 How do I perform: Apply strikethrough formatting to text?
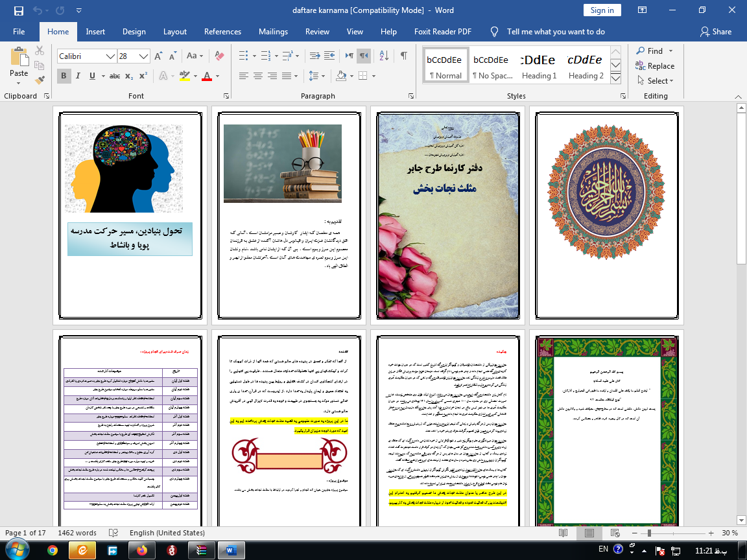point(115,76)
